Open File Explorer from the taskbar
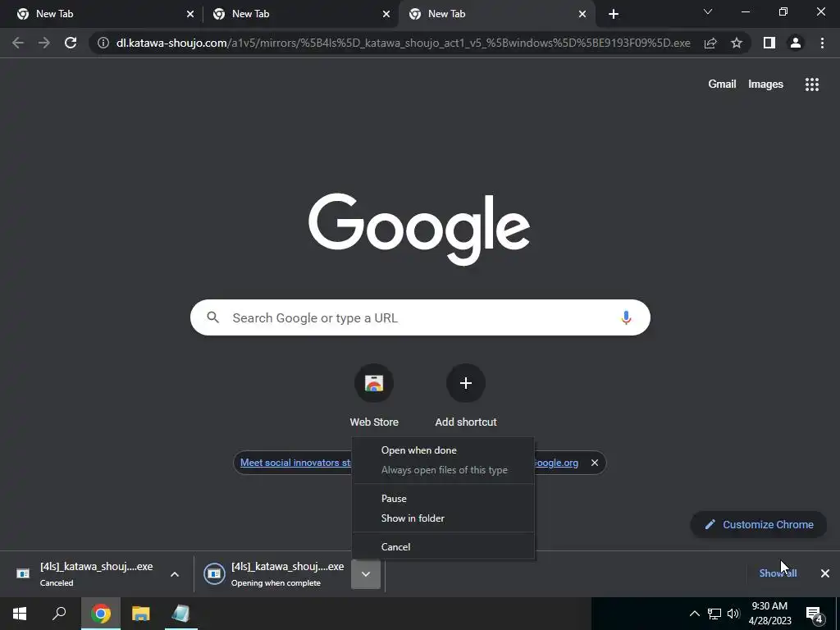Image resolution: width=840 pixels, height=630 pixels. coord(141,614)
